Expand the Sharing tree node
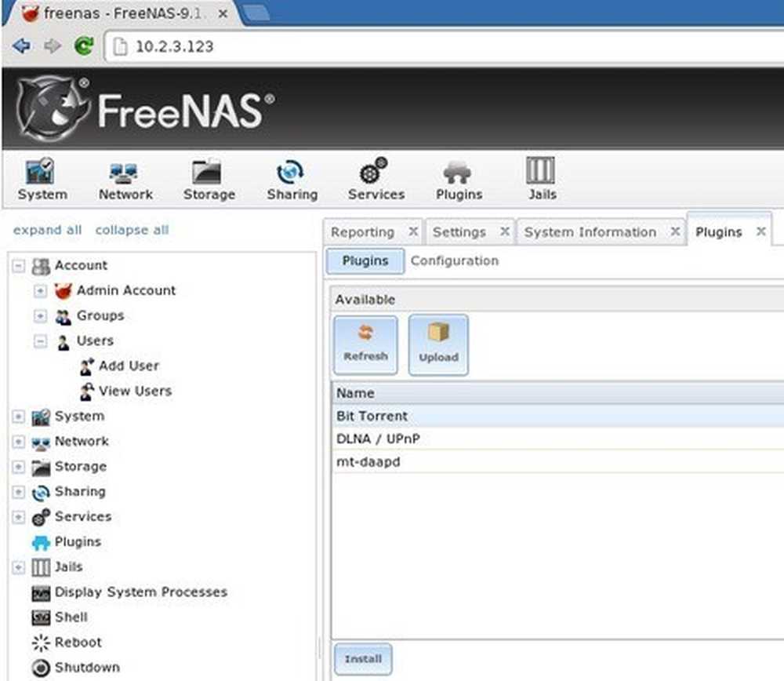The image size is (784, 681). (x=19, y=492)
